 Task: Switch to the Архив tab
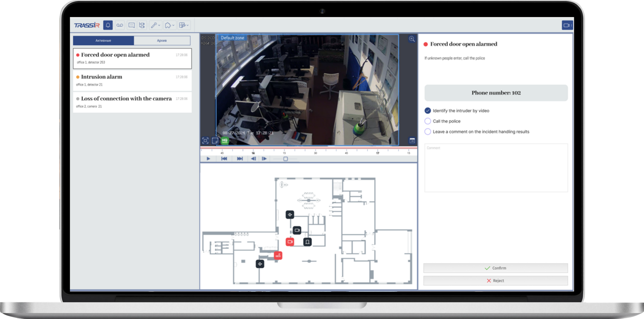pos(162,40)
